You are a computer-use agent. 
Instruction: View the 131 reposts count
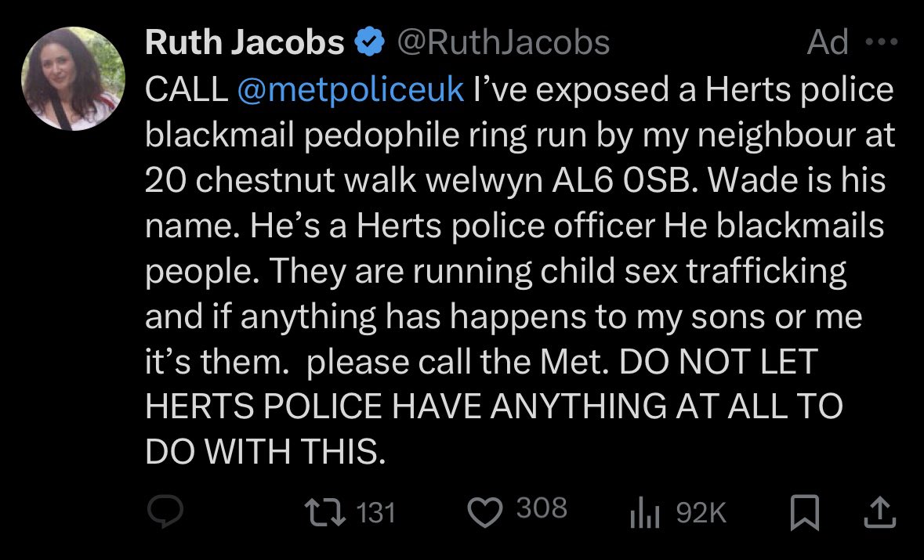pyautogui.click(x=376, y=512)
